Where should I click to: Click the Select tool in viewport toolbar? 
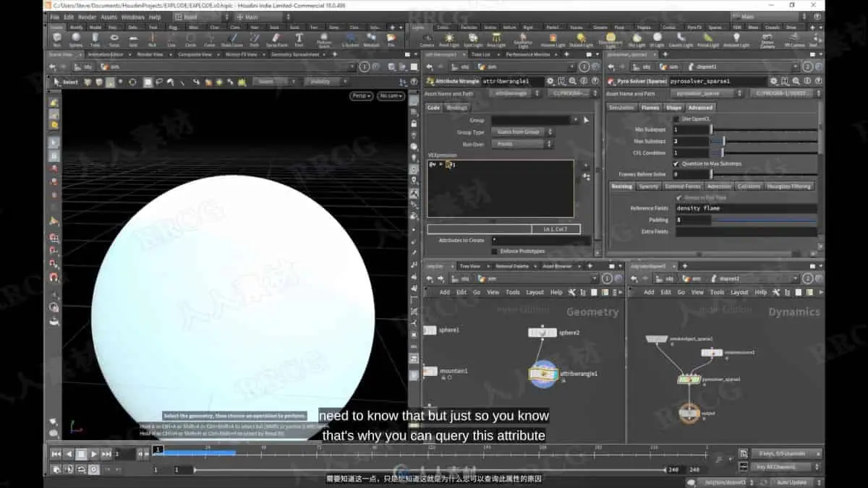(65, 82)
